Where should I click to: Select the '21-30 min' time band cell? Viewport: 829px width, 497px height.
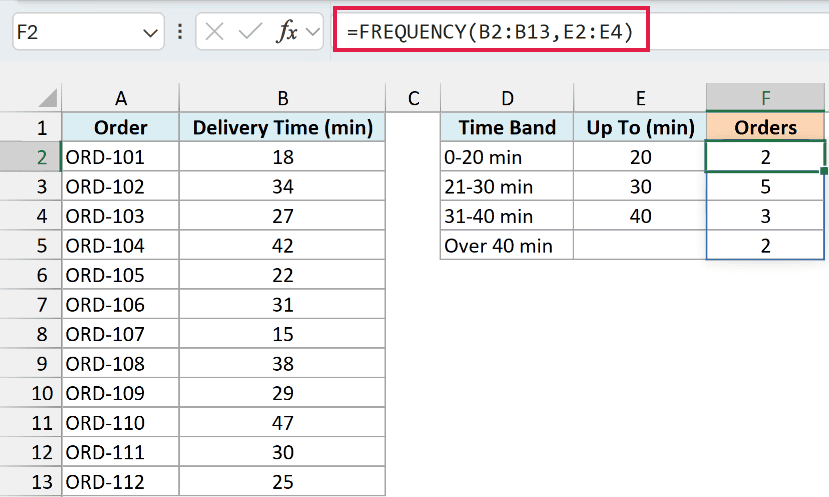[507, 187]
